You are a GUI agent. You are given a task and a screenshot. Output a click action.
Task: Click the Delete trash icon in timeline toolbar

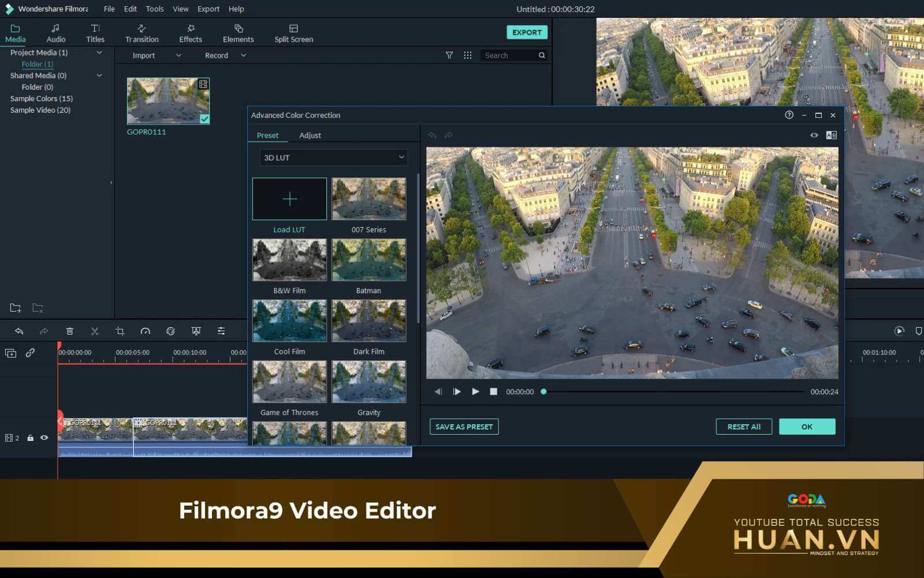69,331
